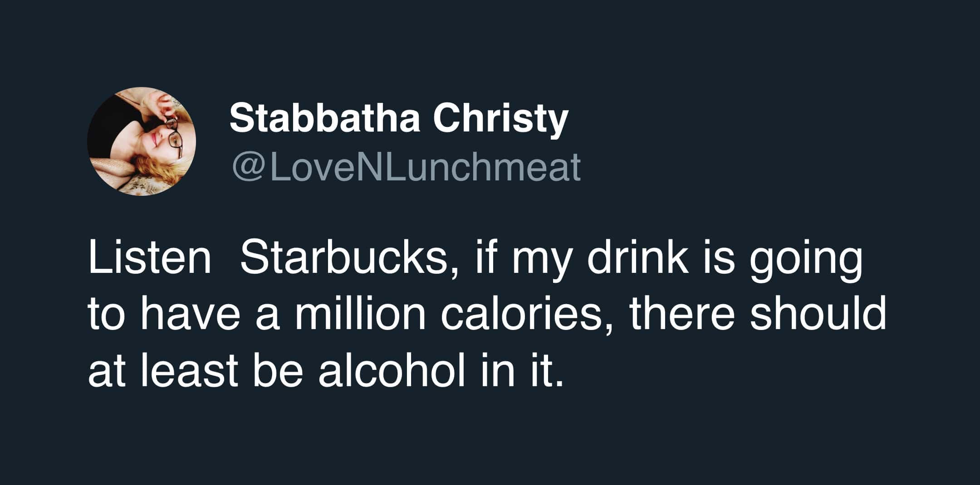This screenshot has height=485, width=980.
Task: Select the word "million" in the tweet
Action: (x=360, y=314)
